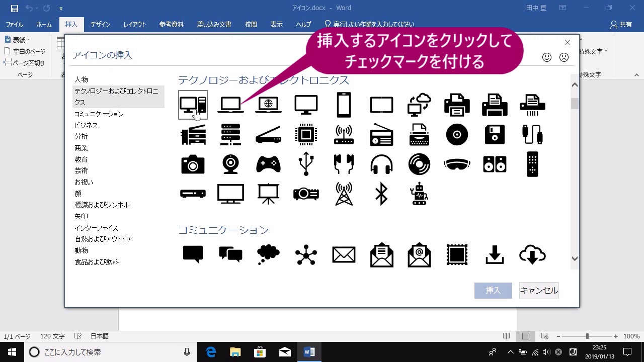
Task: Pick the webcam icon
Action: click(x=230, y=164)
